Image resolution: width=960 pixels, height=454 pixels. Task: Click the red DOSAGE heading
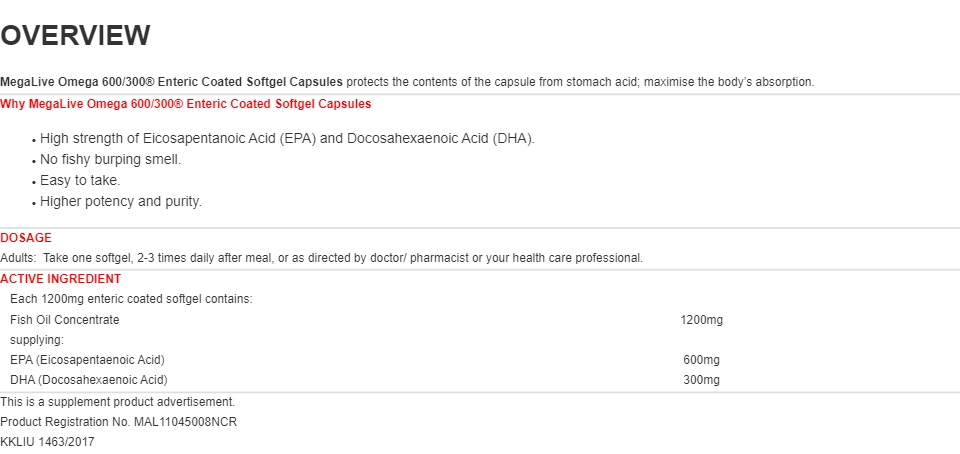coord(26,238)
